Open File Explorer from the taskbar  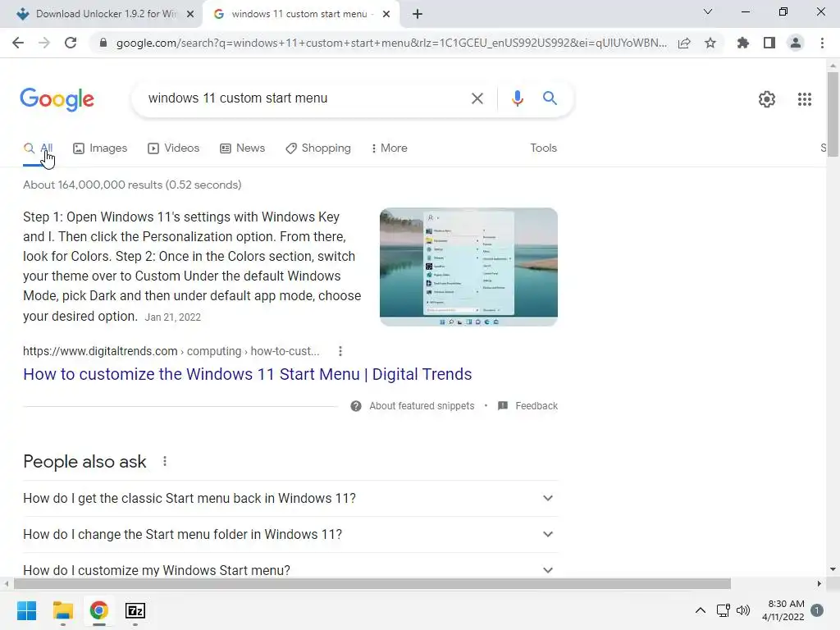(62, 610)
